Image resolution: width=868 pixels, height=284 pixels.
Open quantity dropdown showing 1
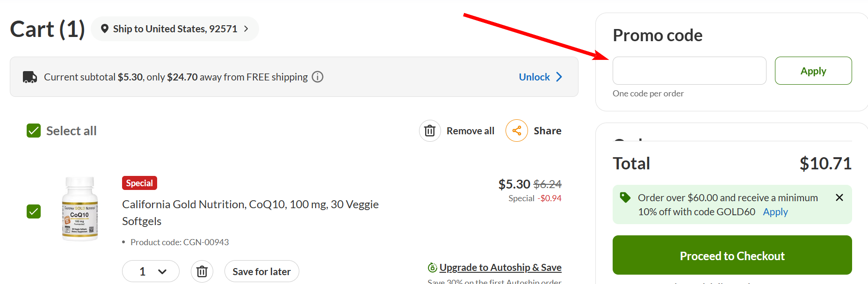pyautogui.click(x=151, y=271)
